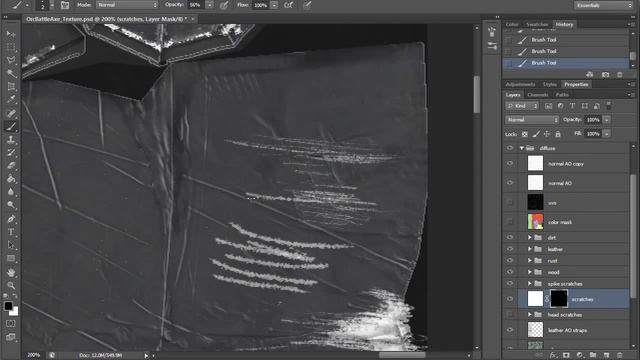Switch to the Color tab
Screen dimensions: 640x360
click(512, 24)
